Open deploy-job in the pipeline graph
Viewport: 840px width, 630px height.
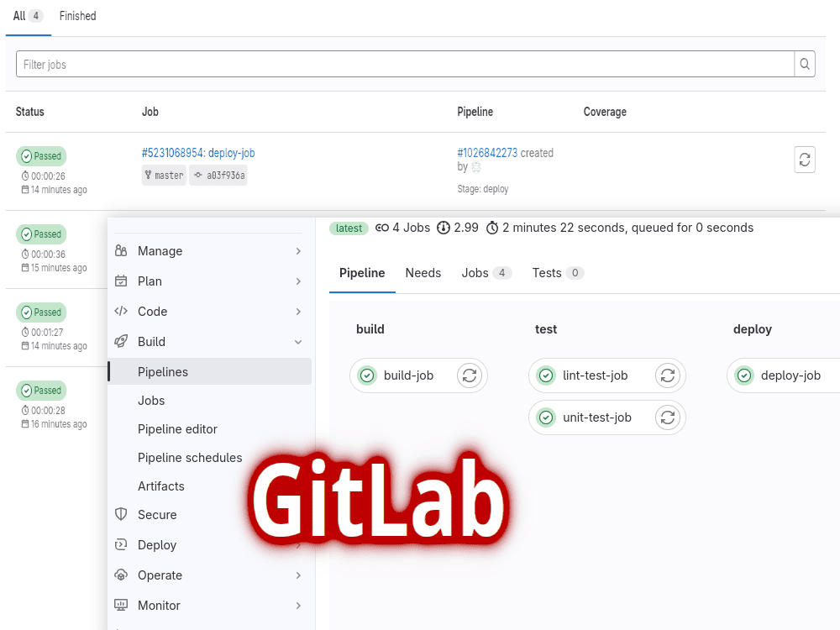[790, 375]
